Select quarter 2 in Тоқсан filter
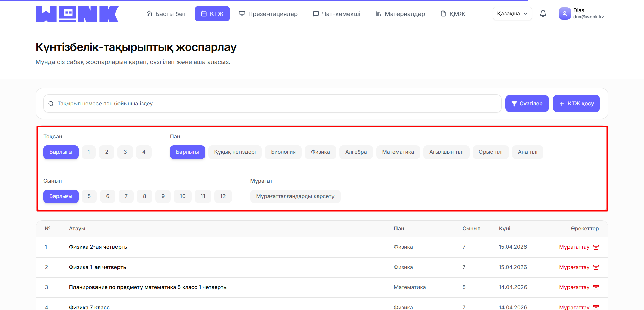Screen dimensions: 644x310 tap(107, 152)
